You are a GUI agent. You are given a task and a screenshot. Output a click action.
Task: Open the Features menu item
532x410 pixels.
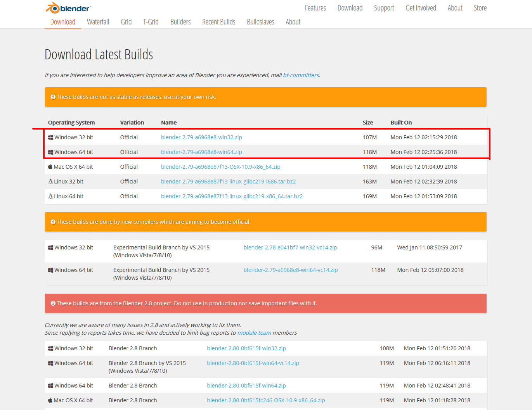(x=315, y=8)
